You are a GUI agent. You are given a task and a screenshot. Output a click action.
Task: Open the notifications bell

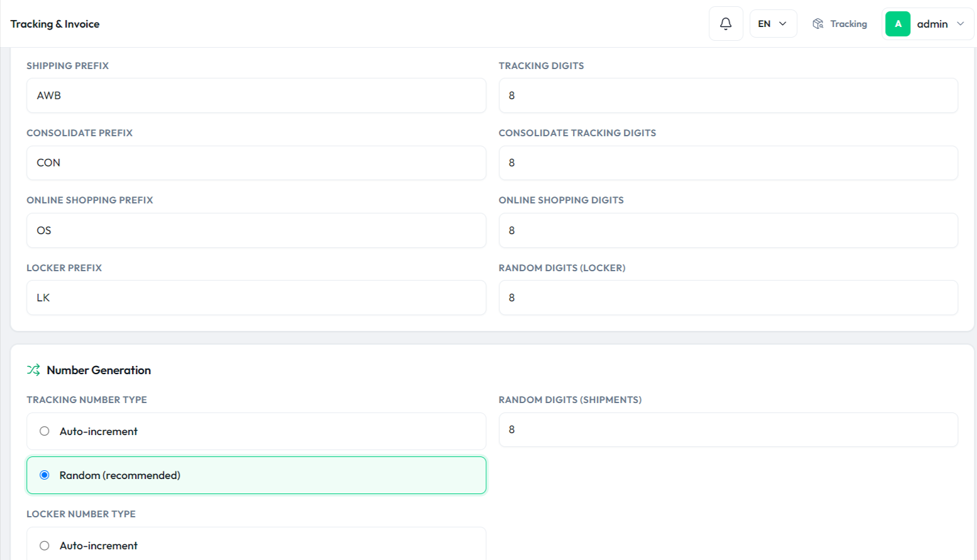726,24
